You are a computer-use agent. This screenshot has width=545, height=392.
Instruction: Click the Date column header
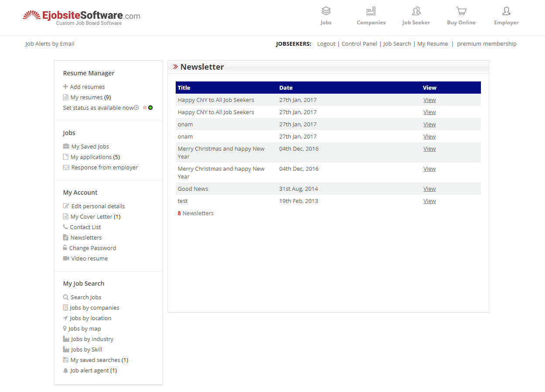click(286, 88)
